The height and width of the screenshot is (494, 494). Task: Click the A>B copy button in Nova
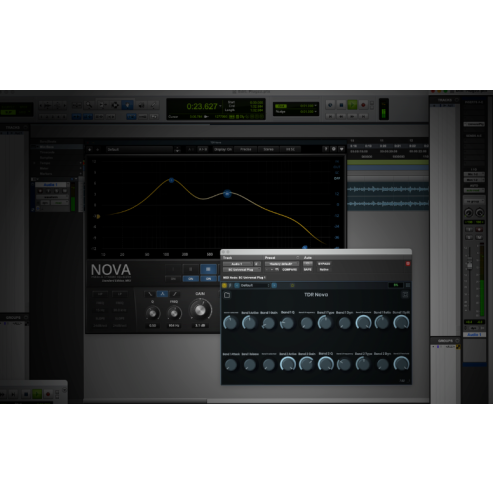coord(202,149)
